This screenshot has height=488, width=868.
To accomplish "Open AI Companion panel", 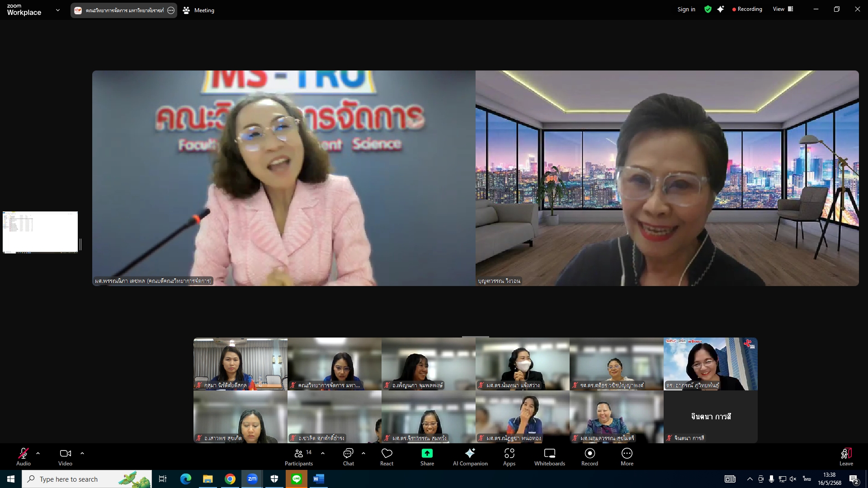I will click(x=470, y=456).
